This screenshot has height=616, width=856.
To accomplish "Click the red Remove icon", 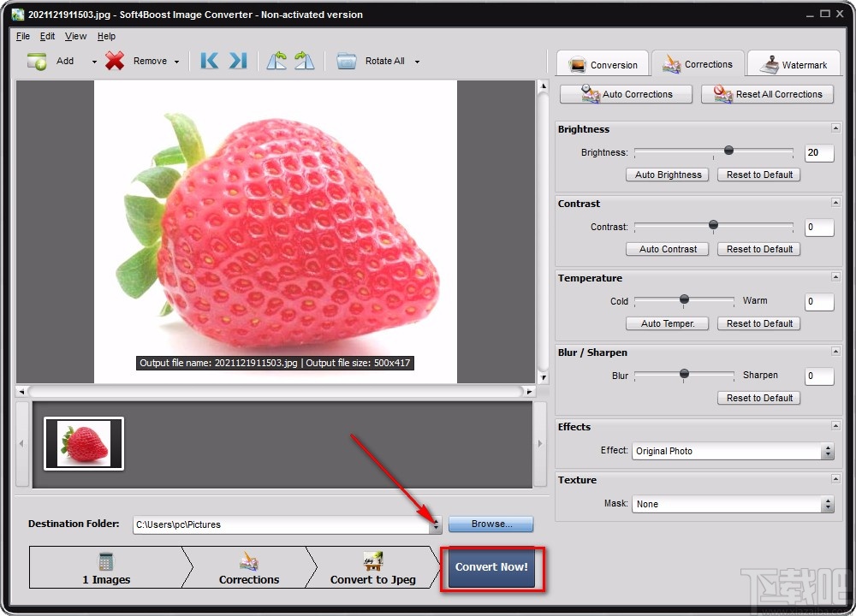I will [115, 61].
